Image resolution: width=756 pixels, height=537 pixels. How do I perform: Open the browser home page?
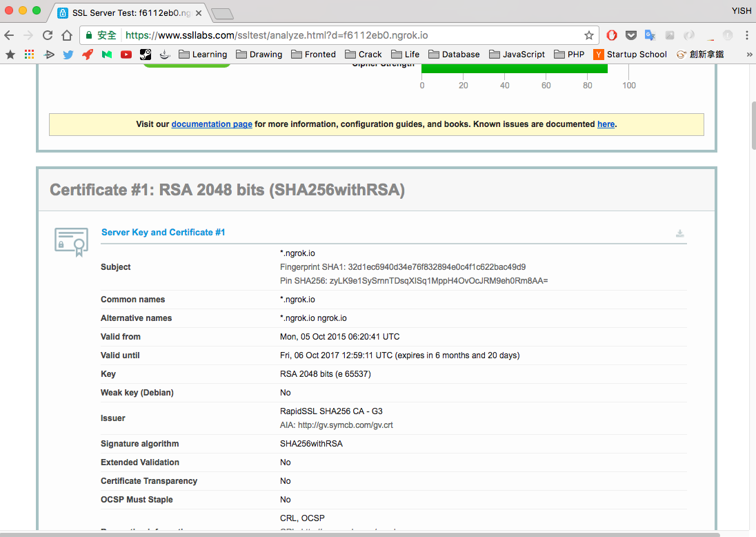(66, 35)
